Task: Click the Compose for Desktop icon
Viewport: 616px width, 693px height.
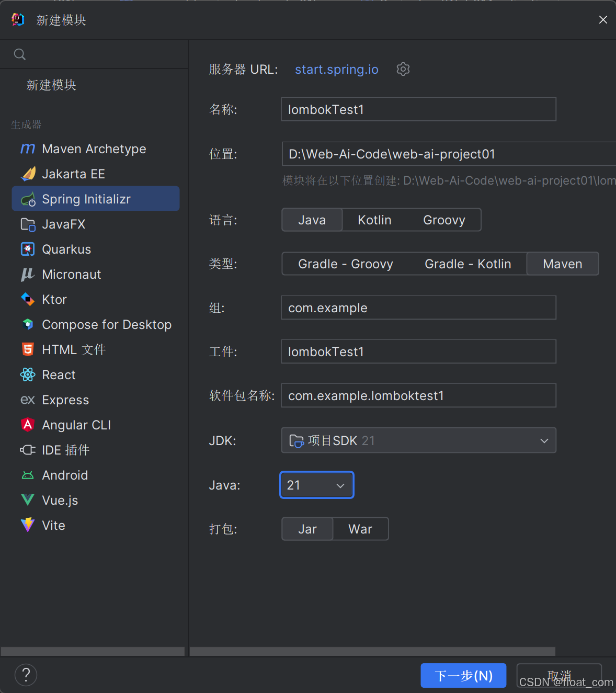Action: tap(28, 324)
